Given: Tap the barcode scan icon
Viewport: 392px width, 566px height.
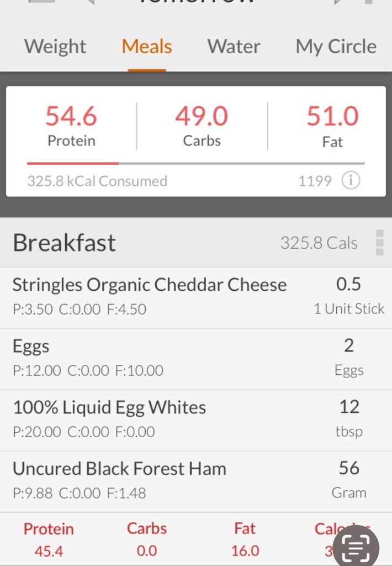Looking at the screenshot, I should click(356, 547).
